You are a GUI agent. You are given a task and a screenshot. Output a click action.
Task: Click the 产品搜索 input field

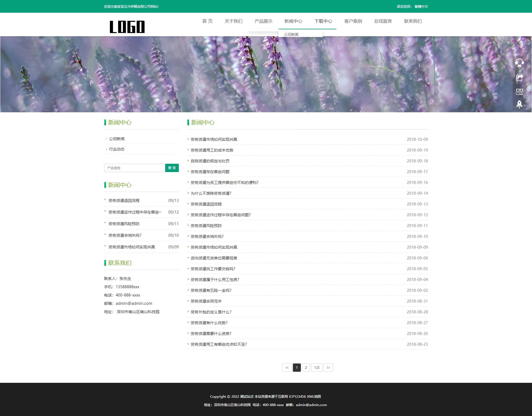[135, 168]
